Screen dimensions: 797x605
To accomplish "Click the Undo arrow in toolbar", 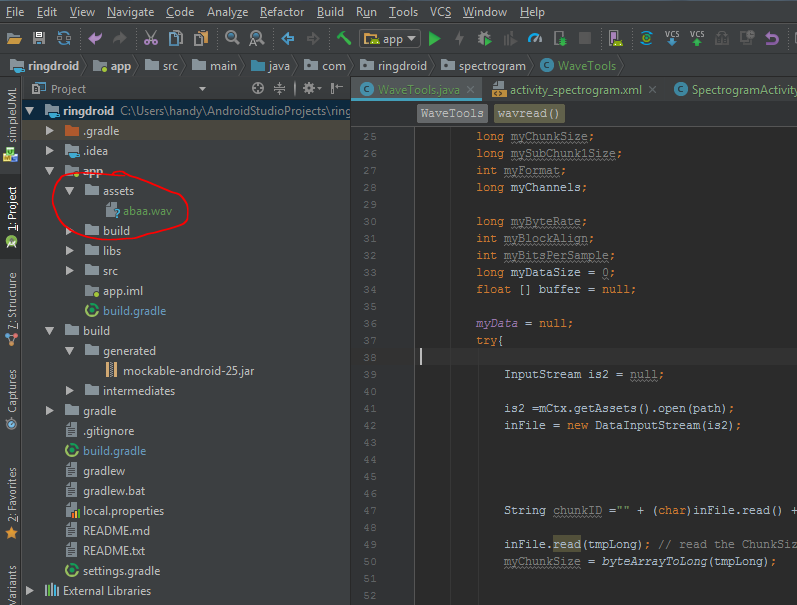I will pyautogui.click(x=95, y=39).
